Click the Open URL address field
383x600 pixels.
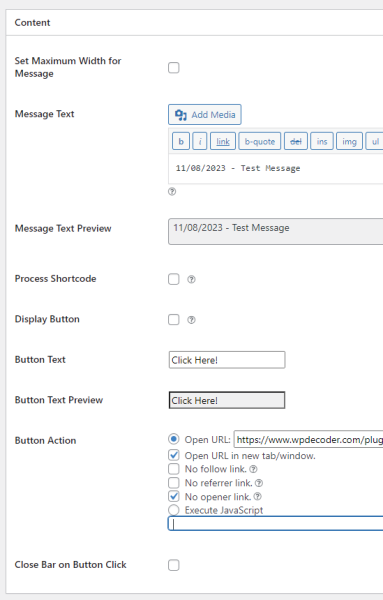[308, 439]
